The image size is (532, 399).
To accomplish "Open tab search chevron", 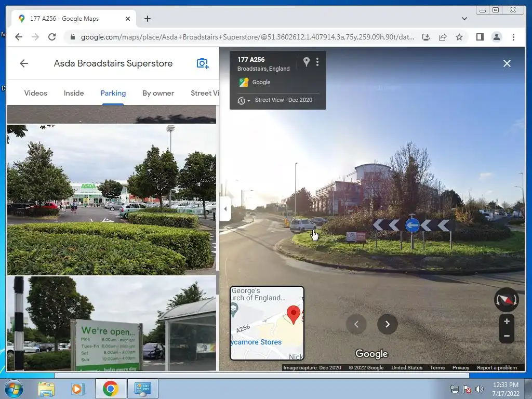I will [464, 19].
